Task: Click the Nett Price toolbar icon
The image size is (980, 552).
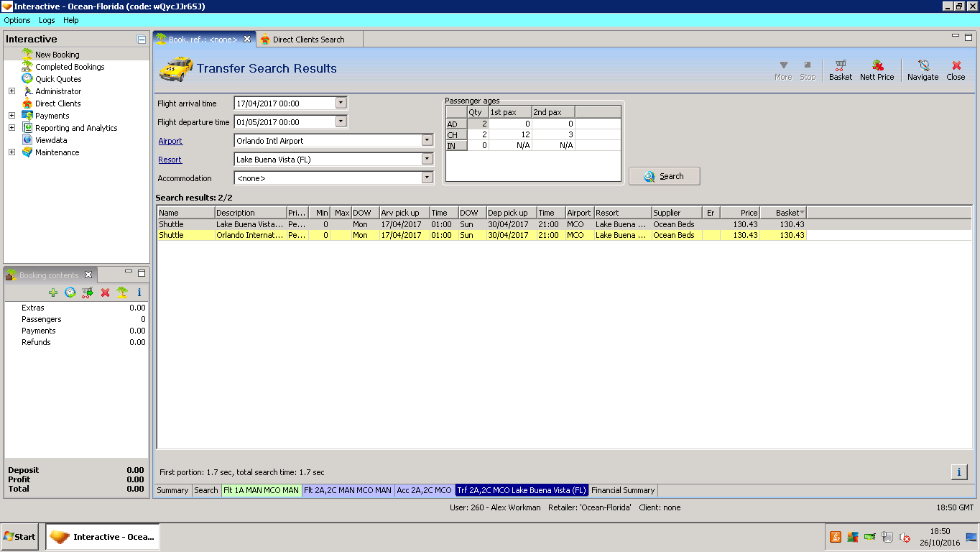Action: pyautogui.click(x=877, y=70)
